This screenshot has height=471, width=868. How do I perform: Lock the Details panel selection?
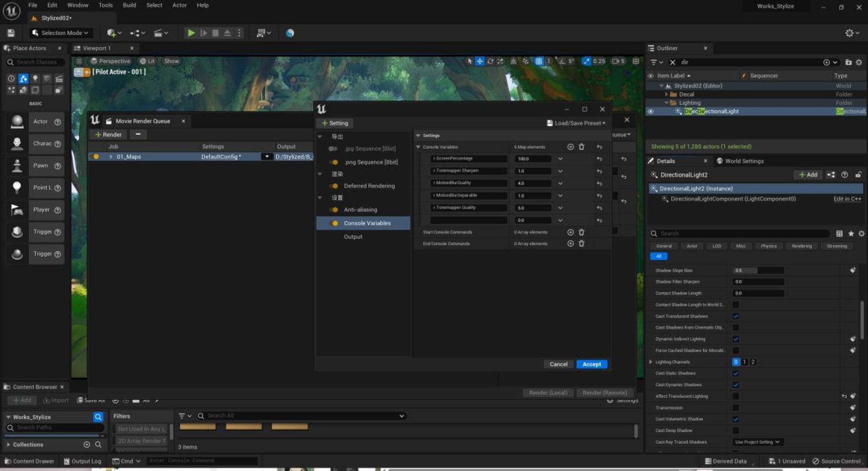(x=858, y=175)
